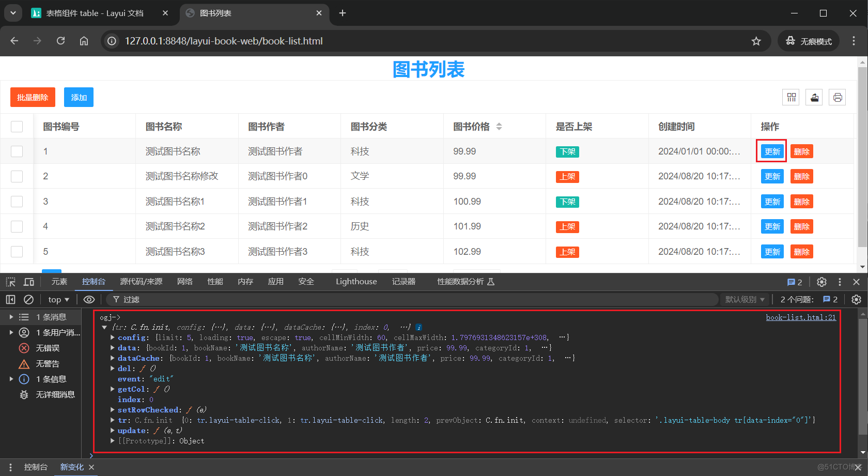
Task: Sort by 图书价格 using sort arrows
Action: 499,127
